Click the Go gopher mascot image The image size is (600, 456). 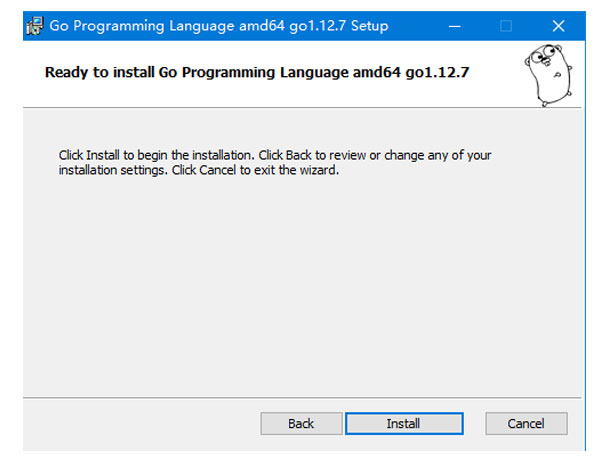548,75
